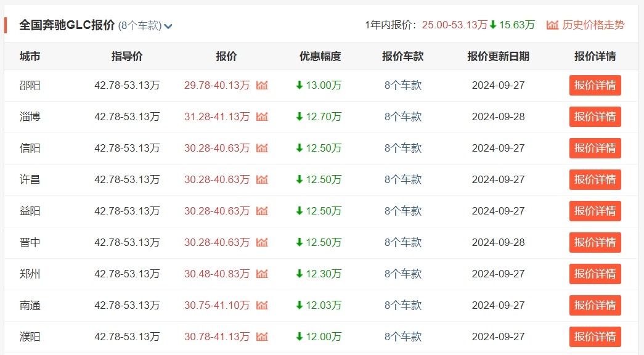This screenshot has height=355, width=644.
Task: Open 8个车款 link in 益阳 row
Action: 403,211
